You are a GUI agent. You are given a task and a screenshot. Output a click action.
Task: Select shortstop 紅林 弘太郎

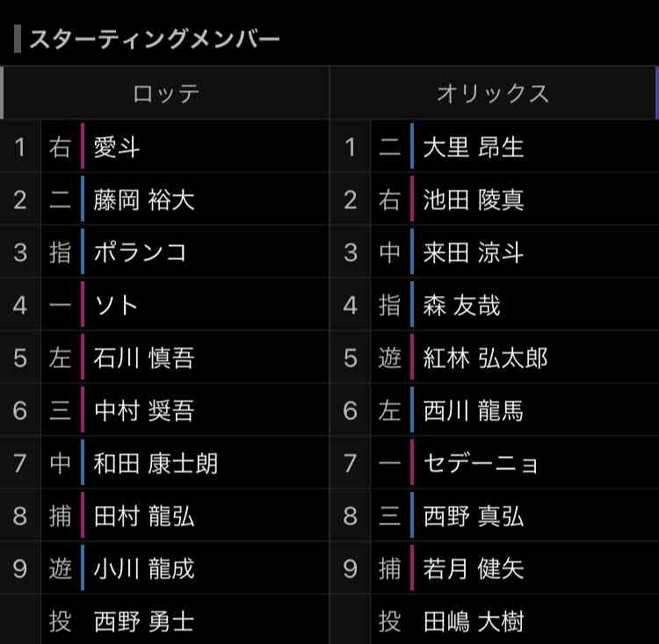click(485, 358)
